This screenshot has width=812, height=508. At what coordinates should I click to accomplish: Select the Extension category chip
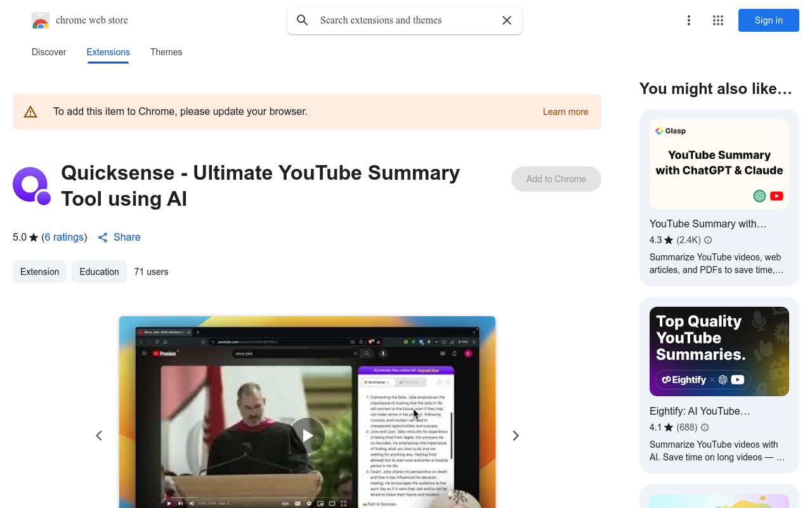[39, 272]
